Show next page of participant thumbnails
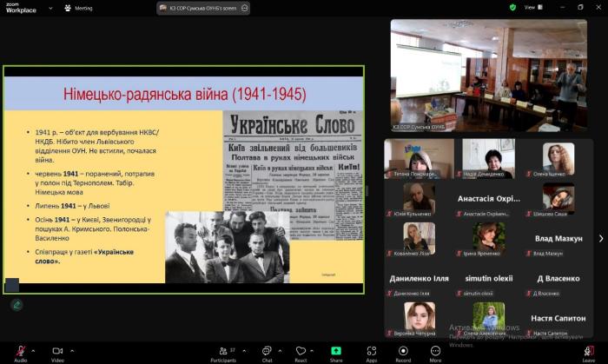The image size is (608, 364). [600, 238]
